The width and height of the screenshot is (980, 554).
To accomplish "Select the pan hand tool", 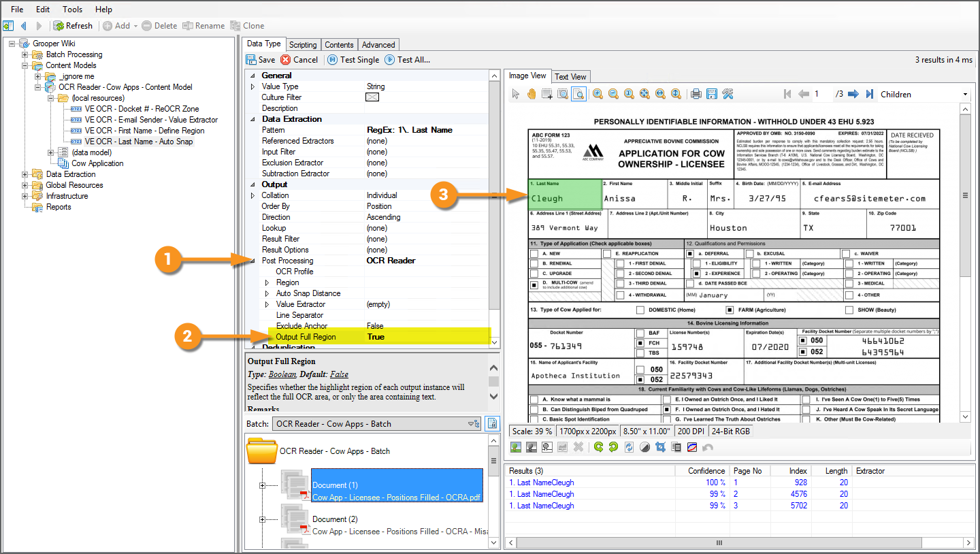I will pos(531,94).
